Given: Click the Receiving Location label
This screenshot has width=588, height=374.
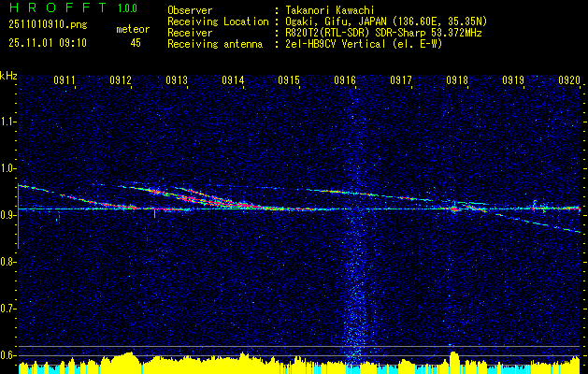Looking at the screenshot, I should [x=218, y=22].
